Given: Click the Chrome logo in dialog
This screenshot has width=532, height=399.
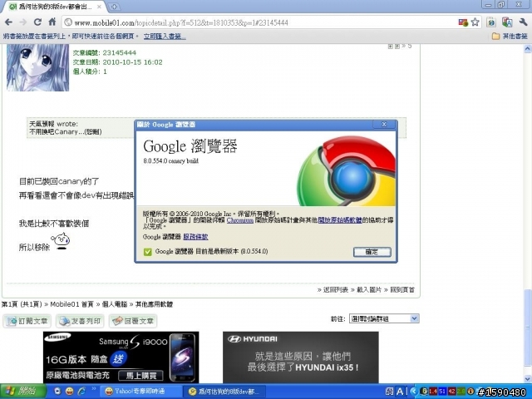Looking at the screenshot, I should 346,171.
